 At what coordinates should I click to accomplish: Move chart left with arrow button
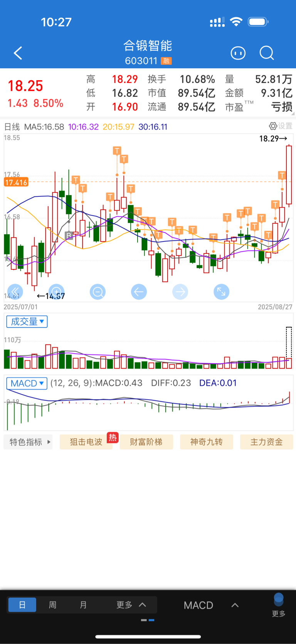(139, 292)
